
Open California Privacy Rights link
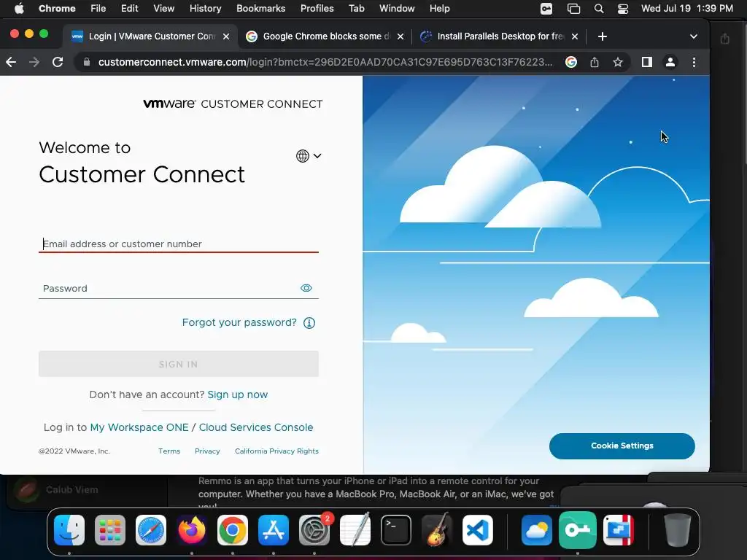click(276, 451)
